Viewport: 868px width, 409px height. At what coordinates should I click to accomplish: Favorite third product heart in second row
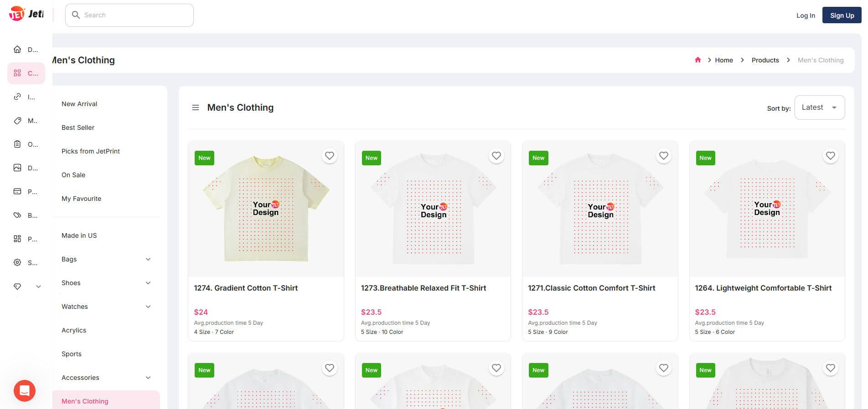click(x=664, y=368)
